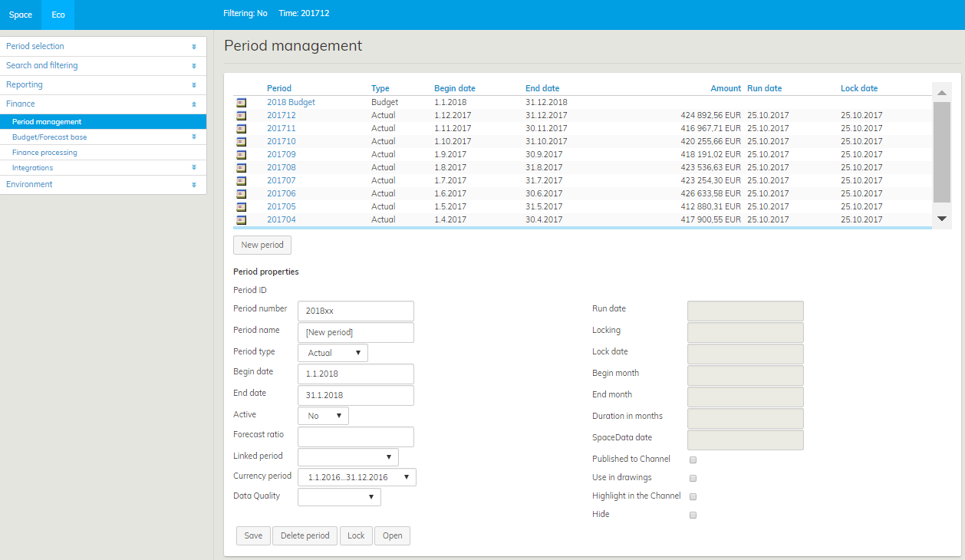Viewport: 965px width, 560px height.
Task: Open the Currency period dropdown
Action: click(357, 477)
